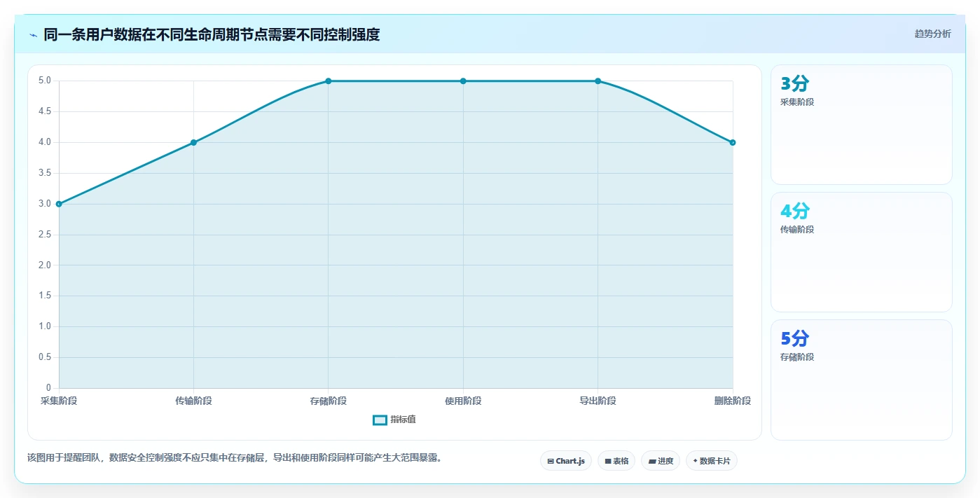Click the 5.0 y-axis value
The image size is (980, 498).
[x=45, y=81]
